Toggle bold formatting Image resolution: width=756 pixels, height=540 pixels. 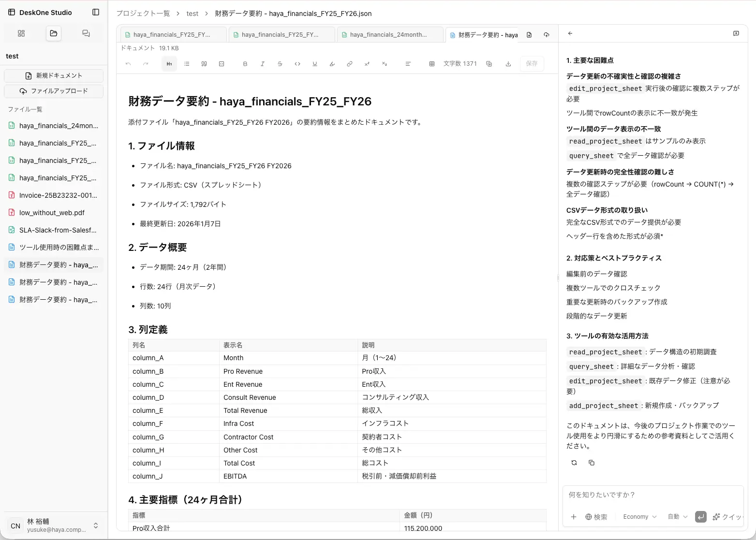(245, 63)
